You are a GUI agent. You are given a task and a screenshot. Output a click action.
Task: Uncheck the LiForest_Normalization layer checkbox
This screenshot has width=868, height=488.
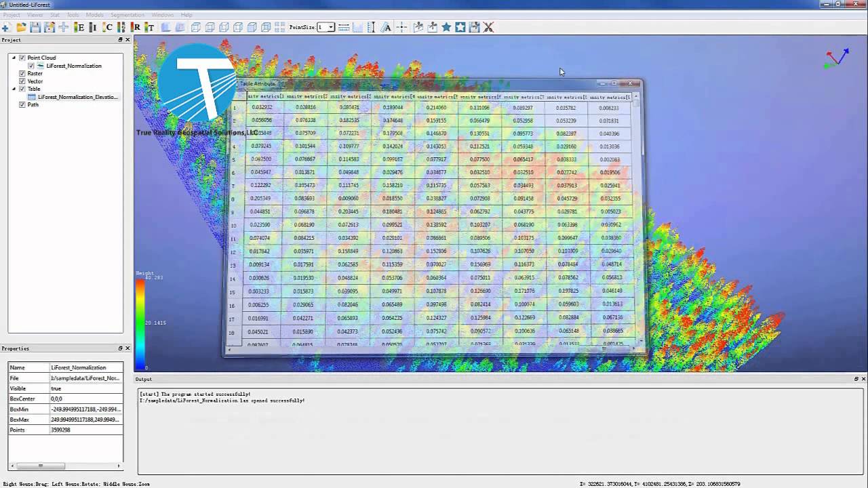[x=31, y=66]
